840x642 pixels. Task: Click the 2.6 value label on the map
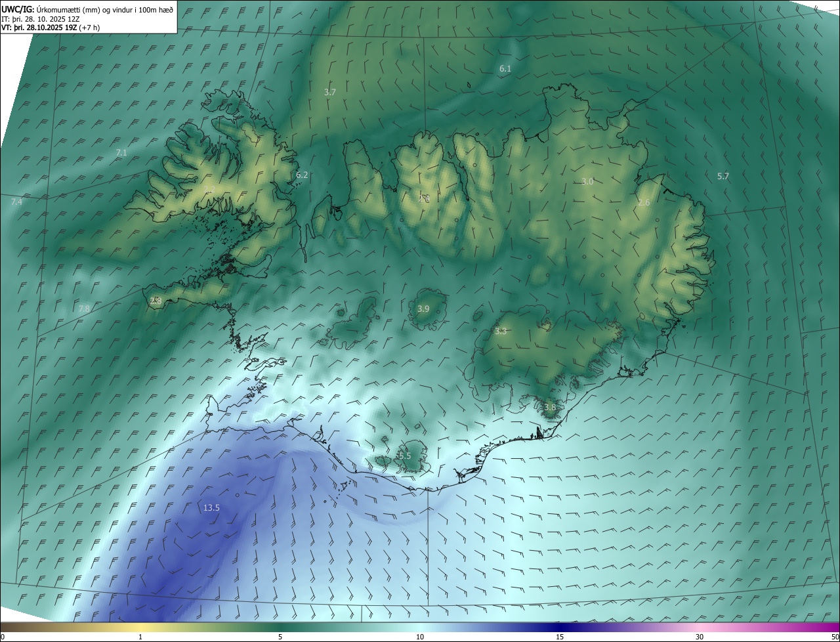(644, 203)
